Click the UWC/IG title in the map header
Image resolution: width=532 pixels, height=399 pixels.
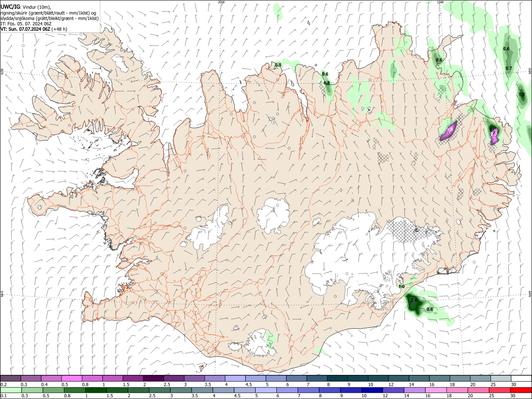(x=10, y=7)
